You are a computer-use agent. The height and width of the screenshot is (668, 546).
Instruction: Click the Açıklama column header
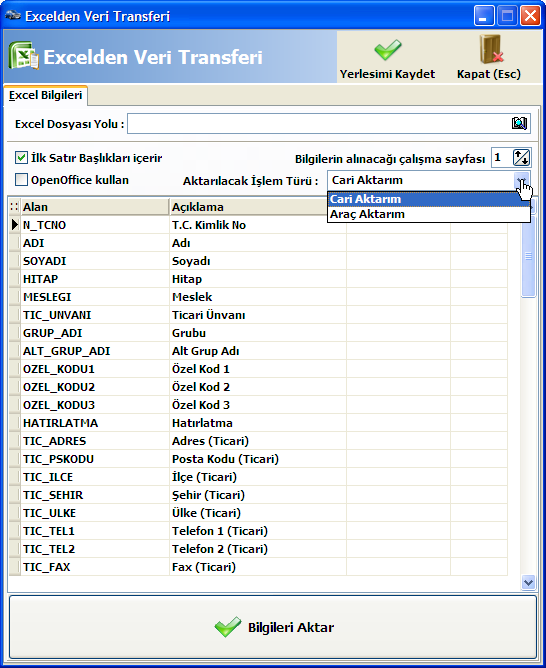(x=248, y=207)
